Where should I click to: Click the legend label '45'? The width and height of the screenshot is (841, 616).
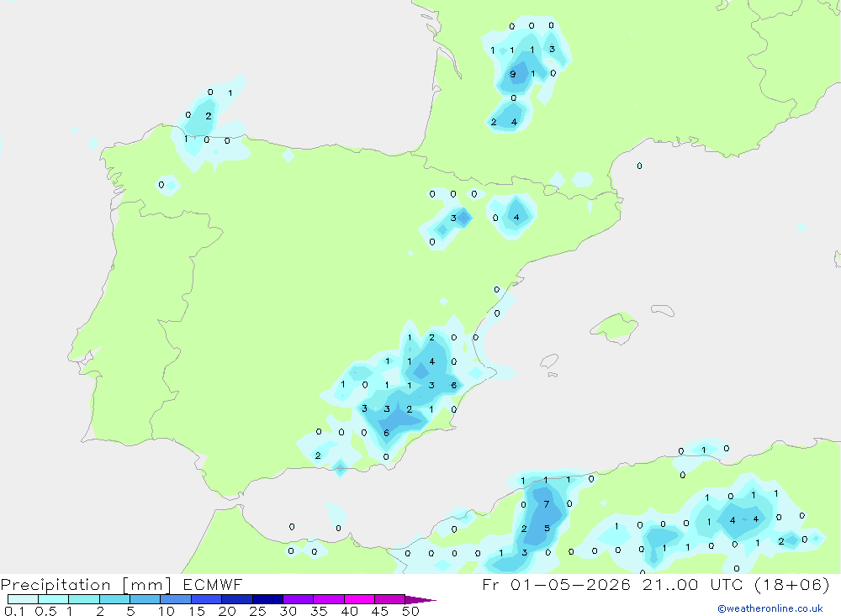click(x=380, y=611)
